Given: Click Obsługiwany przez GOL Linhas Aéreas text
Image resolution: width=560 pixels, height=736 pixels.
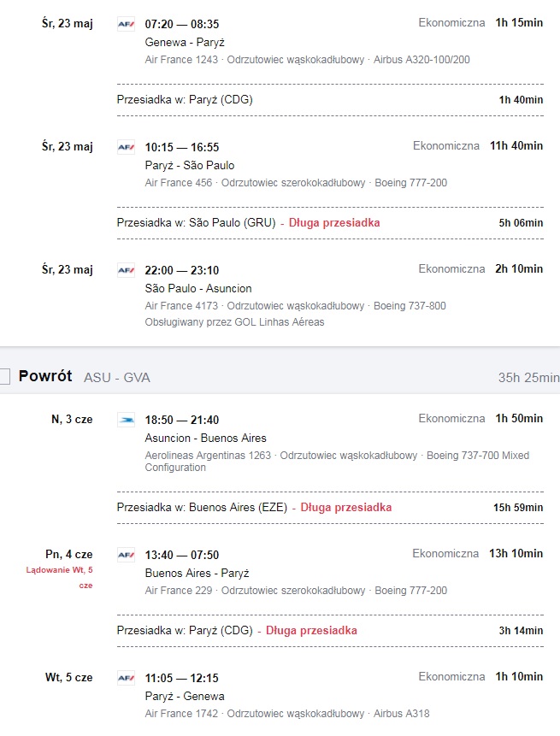Looking at the screenshot, I should pos(234,322).
